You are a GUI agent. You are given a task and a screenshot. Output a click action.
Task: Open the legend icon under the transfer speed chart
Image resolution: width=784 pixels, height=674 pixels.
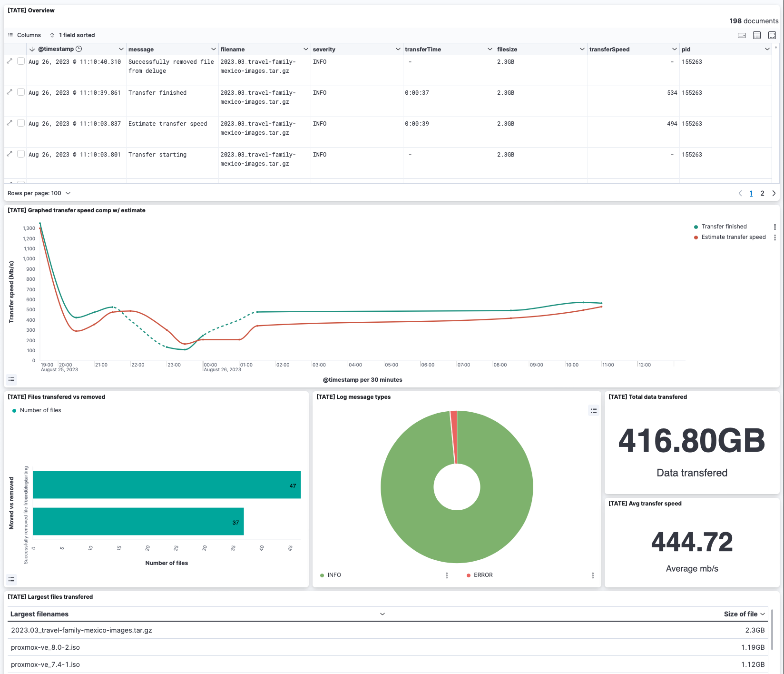point(11,380)
